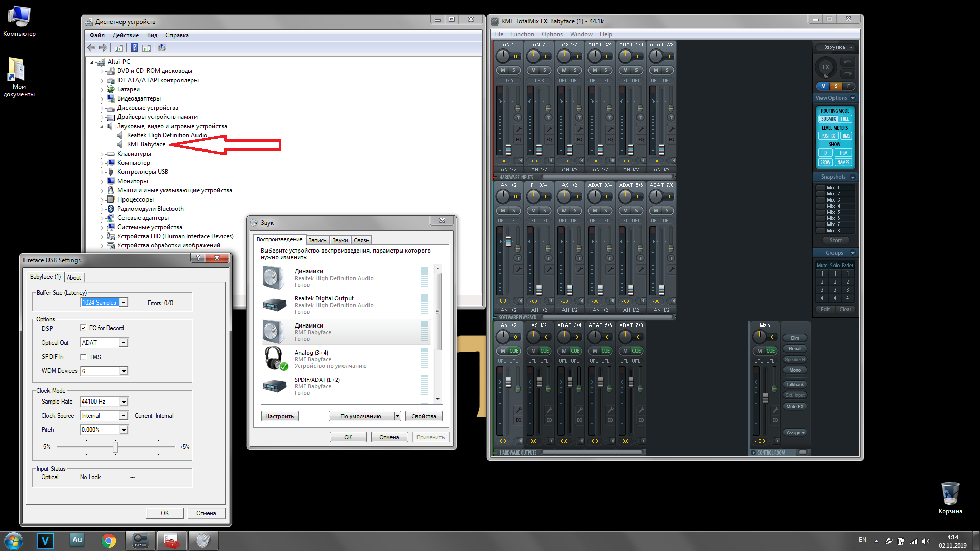Image resolution: width=980 pixels, height=551 pixels.
Task: Open the Связь tab in Звук dialog
Action: 361,240
